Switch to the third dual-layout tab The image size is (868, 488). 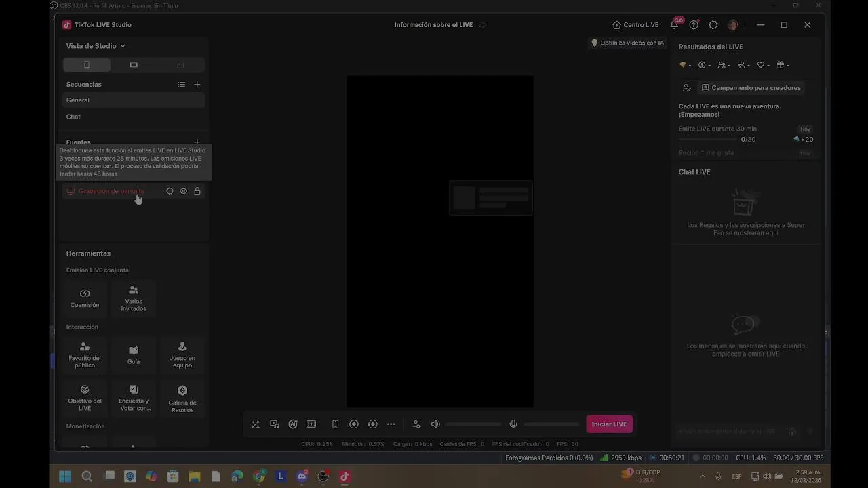(180, 65)
